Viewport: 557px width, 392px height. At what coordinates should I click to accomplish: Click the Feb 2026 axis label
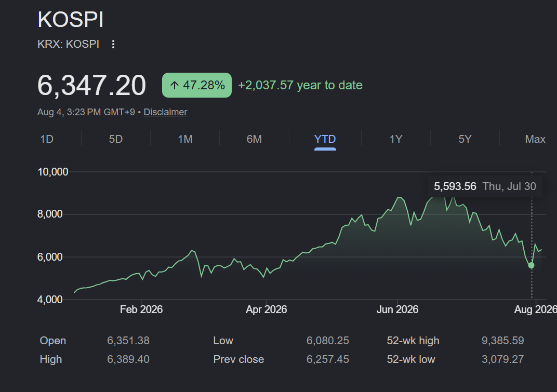point(141,309)
